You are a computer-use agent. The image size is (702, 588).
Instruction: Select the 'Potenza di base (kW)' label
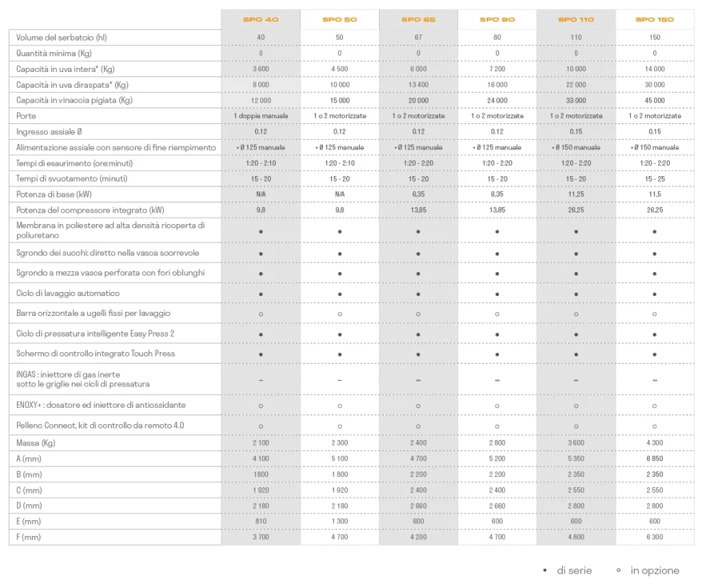point(53,194)
